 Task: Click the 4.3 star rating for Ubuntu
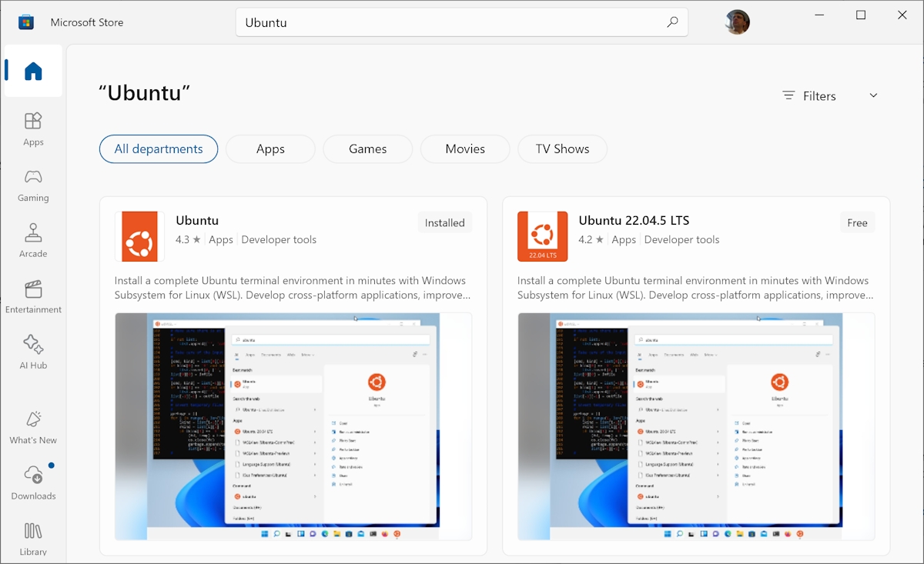188,240
